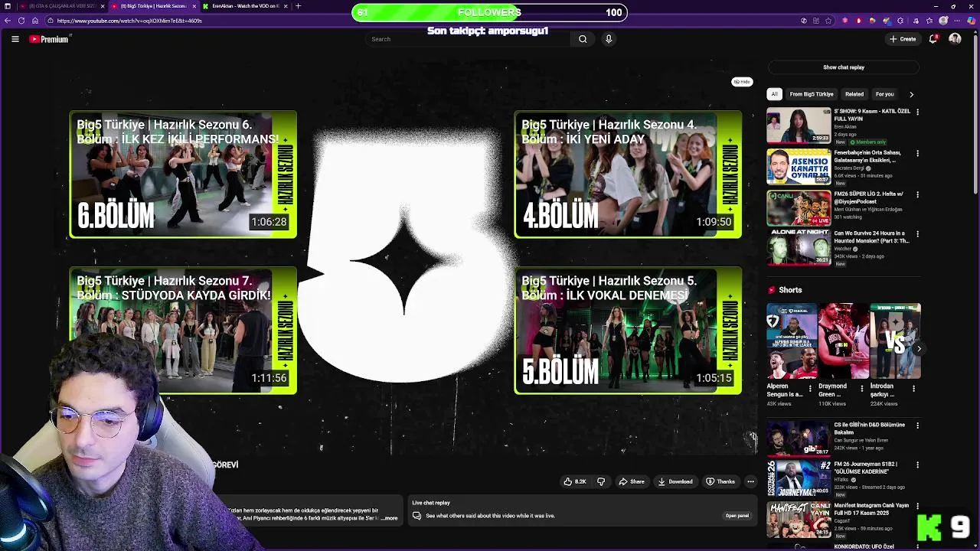Open options for the Fenerbahçe video
Image resolution: width=980 pixels, height=551 pixels.
(917, 153)
